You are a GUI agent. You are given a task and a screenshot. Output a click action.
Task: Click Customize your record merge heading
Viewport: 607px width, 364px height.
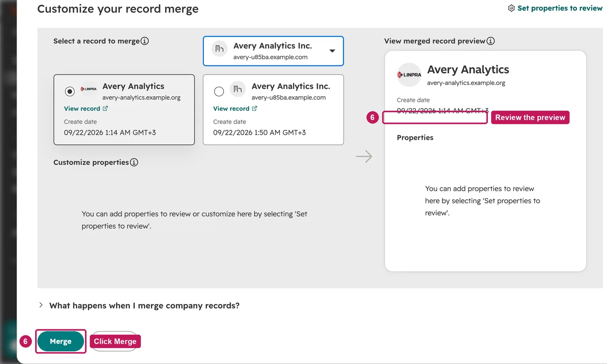118,9
